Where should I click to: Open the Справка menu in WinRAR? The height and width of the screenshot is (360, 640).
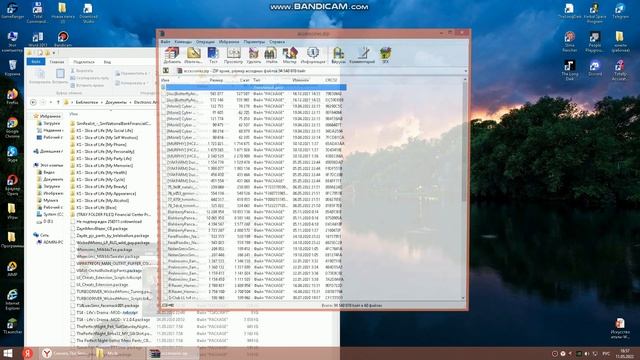tap(277, 42)
